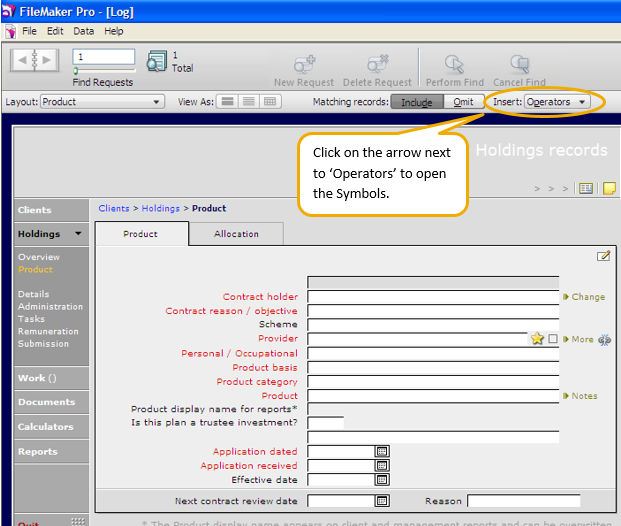Click the trustee investment field
The image size is (621, 526).
pos(326,423)
